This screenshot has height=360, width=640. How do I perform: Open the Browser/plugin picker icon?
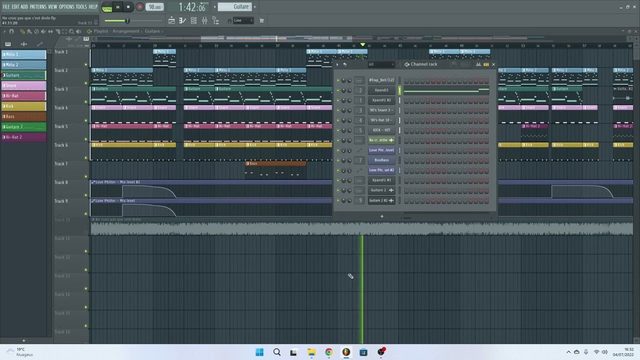216,20
